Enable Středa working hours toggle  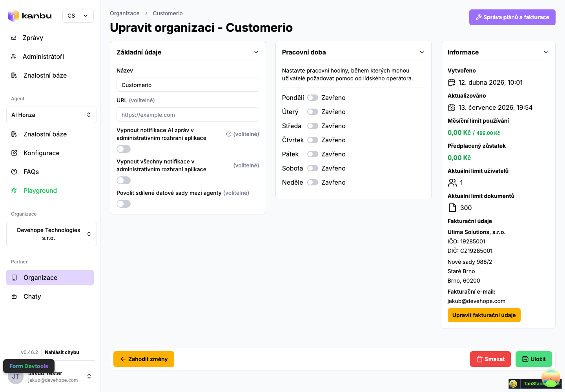[x=313, y=126]
